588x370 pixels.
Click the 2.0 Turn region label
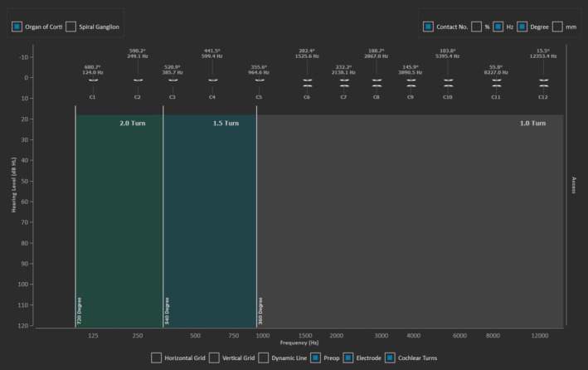[133, 123]
